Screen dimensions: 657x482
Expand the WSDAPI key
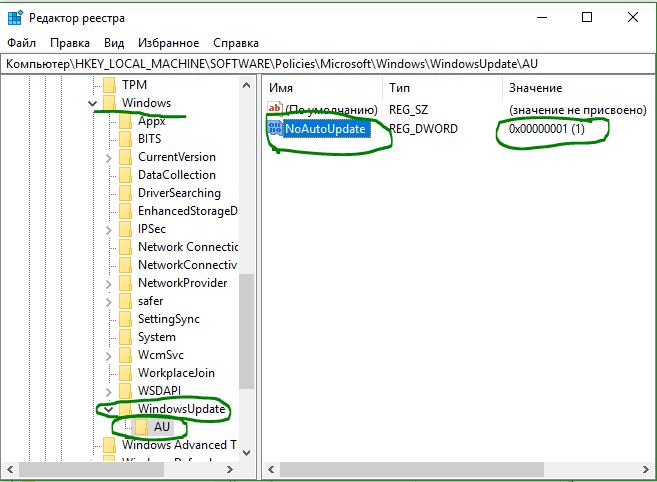[109, 392]
